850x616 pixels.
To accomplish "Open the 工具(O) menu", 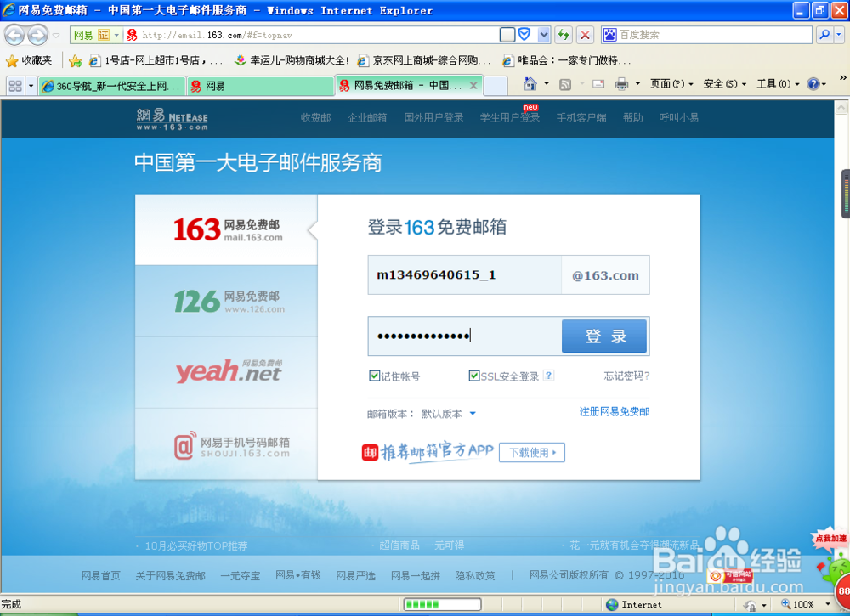I will [778, 84].
